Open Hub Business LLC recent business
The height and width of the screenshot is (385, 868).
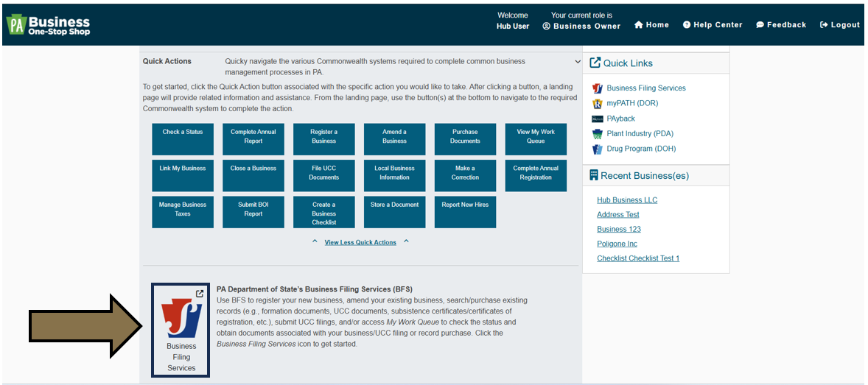[627, 199]
